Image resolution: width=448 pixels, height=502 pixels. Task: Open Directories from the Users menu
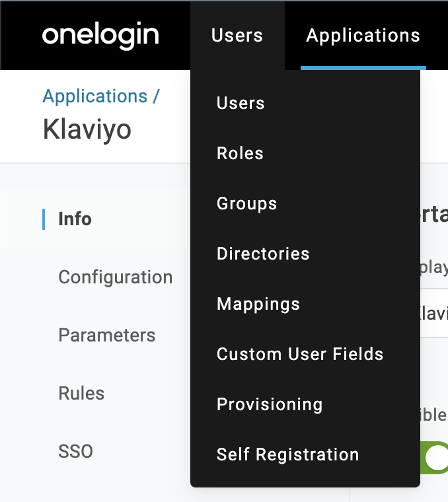[263, 254]
